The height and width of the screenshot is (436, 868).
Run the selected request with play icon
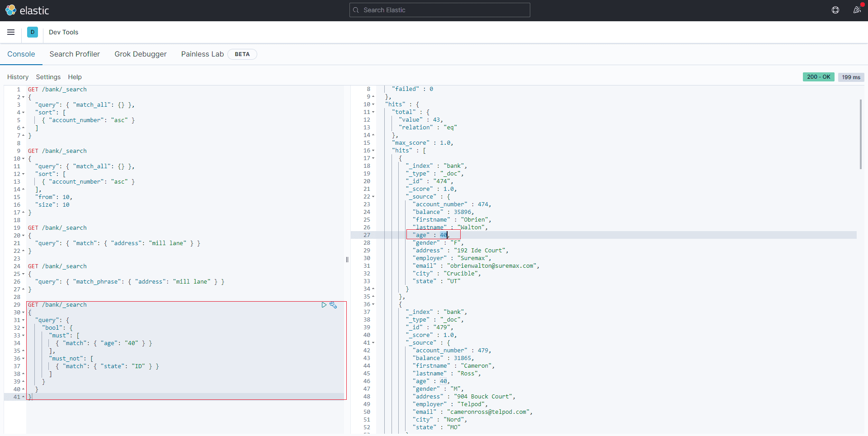[x=324, y=305]
